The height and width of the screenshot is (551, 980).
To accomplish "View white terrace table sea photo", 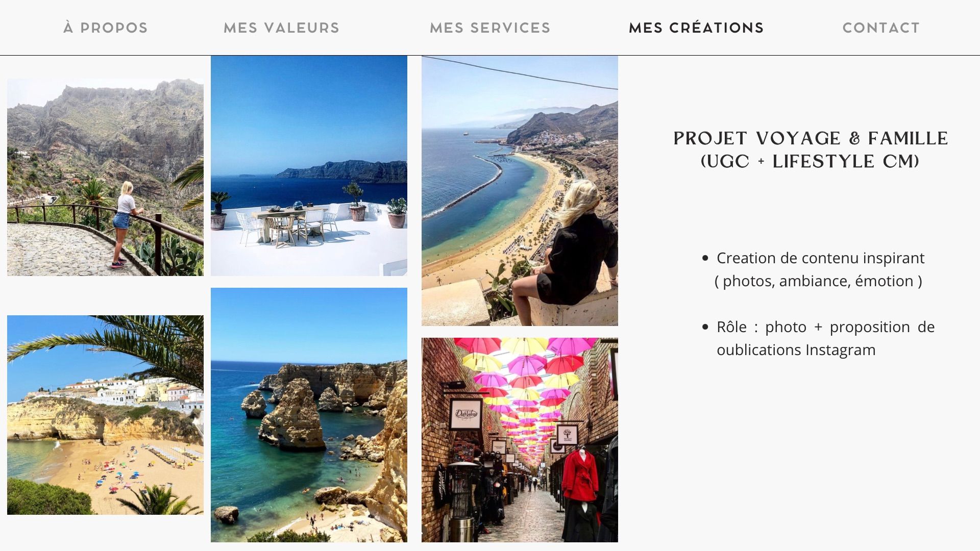I will click(309, 166).
